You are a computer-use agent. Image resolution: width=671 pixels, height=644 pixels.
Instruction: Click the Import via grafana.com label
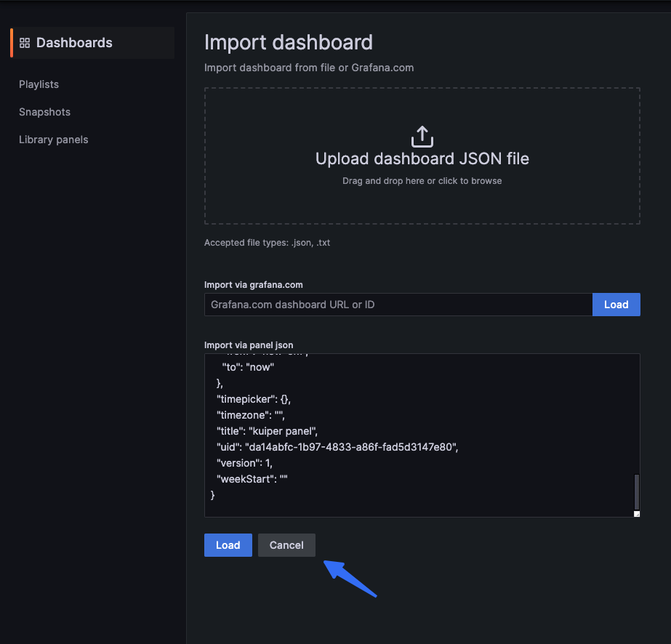[253, 285]
